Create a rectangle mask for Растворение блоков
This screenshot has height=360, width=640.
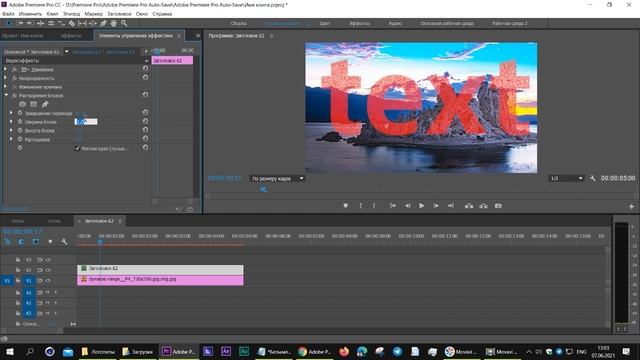tap(33, 104)
